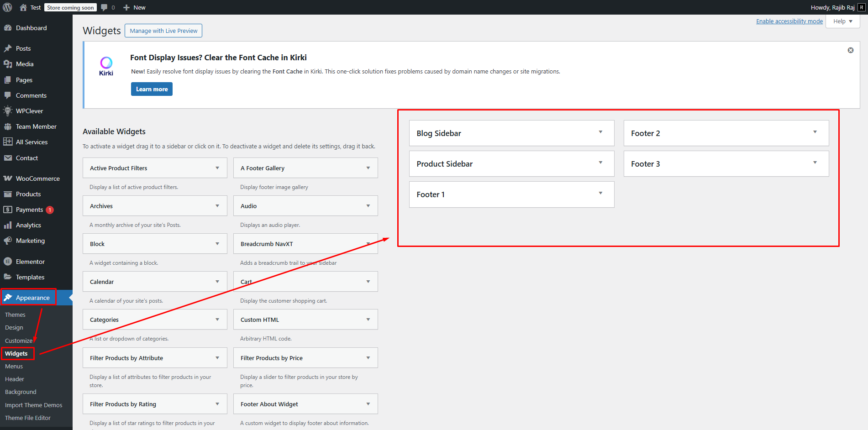Click the Comments icon in sidebar
Viewport: 868px width, 430px height.
click(x=8, y=95)
